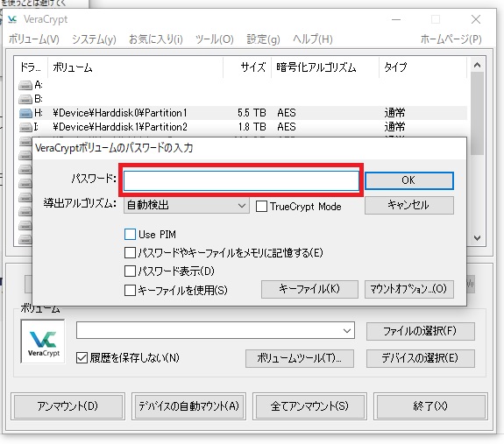Select ¥Device¥Harddisk0¥Partition1 volume row
The height and width of the screenshot is (444, 504).
[x=243, y=113]
